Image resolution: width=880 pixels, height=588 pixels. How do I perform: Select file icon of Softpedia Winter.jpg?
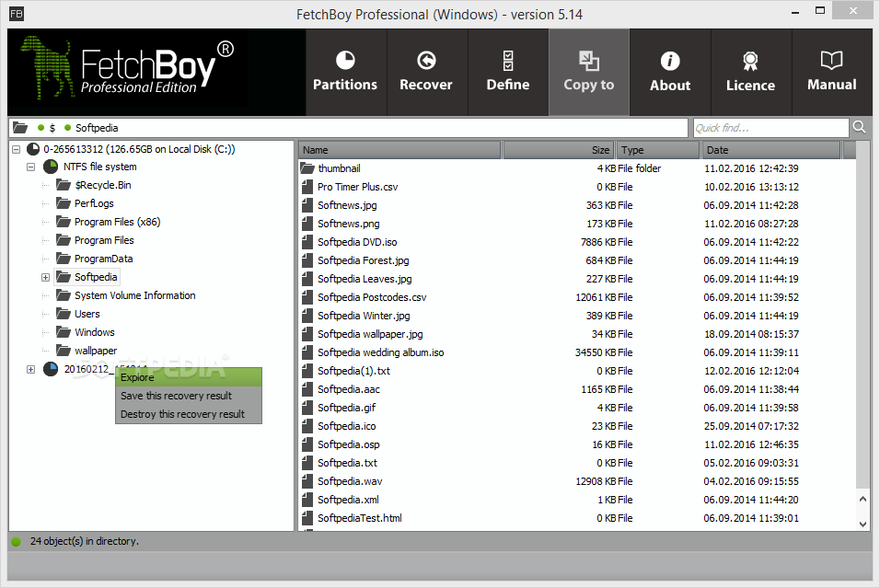[307, 316]
